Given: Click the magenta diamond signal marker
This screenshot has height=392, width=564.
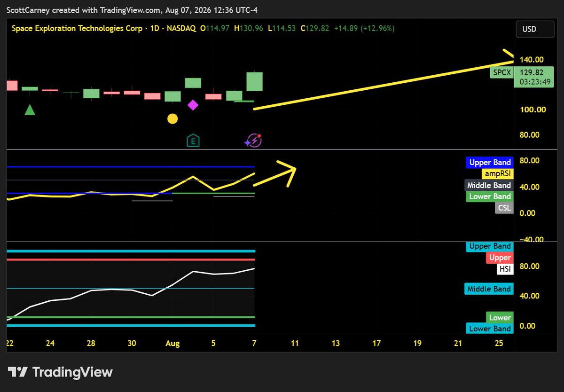Looking at the screenshot, I should pyautogui.click(x=193, y=105).
